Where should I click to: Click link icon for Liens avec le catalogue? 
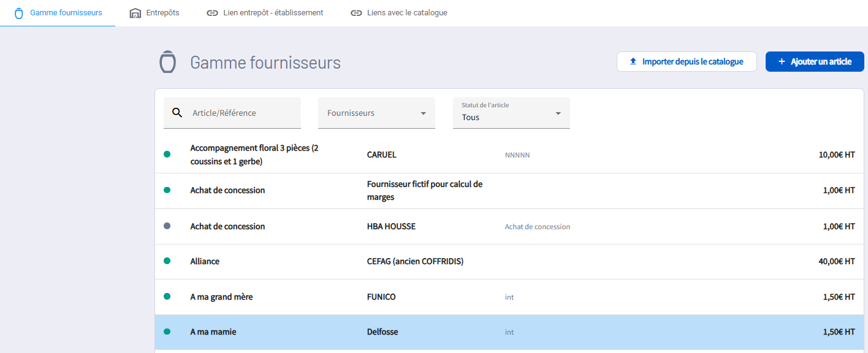[x=356, y=13]
